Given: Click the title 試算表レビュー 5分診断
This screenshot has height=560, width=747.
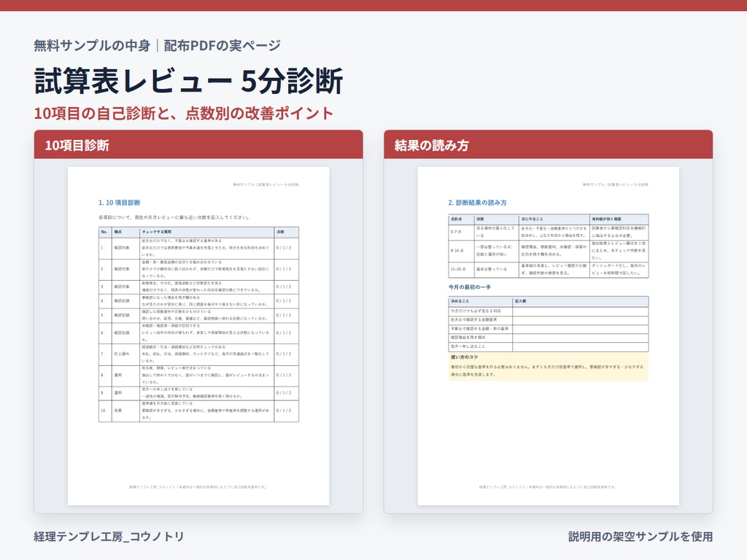Looking at the screenshot, I should [x=189, y=81].
